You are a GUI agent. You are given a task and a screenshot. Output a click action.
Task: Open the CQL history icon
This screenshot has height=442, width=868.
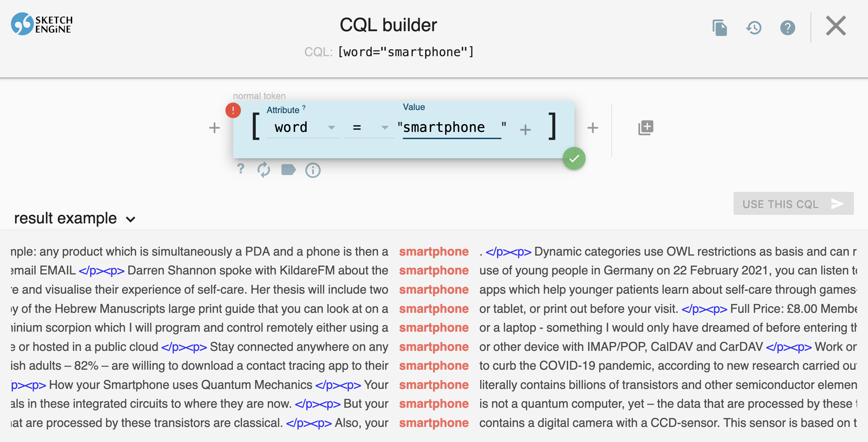coord(754,28)
